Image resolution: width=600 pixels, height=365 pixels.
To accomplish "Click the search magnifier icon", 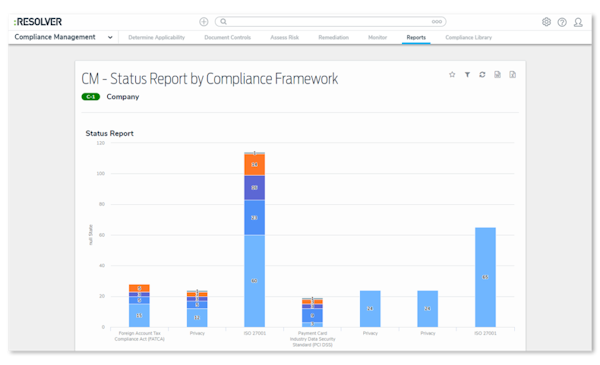I will (223, 22).
